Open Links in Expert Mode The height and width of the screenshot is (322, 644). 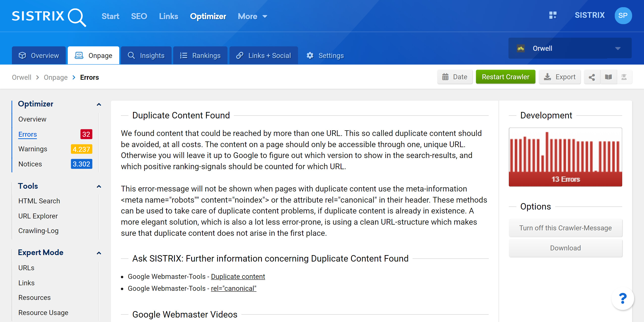coord(26,283)
